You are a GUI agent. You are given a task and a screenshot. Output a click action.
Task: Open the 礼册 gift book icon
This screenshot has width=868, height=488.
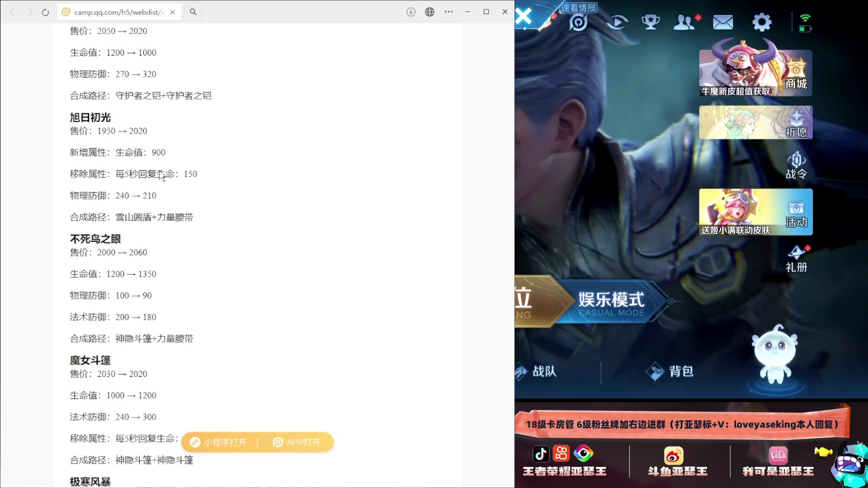click(x=796, y=259)
